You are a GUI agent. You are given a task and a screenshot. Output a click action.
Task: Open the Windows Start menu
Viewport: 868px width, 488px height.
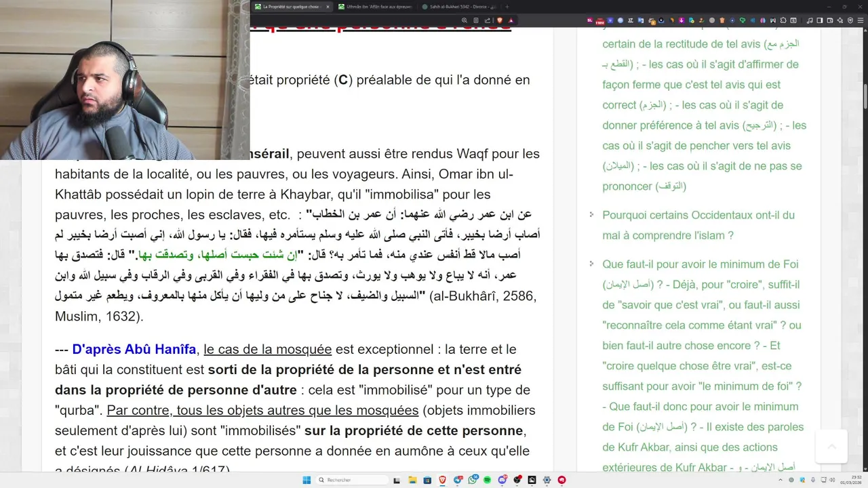(x=307, y=480)
